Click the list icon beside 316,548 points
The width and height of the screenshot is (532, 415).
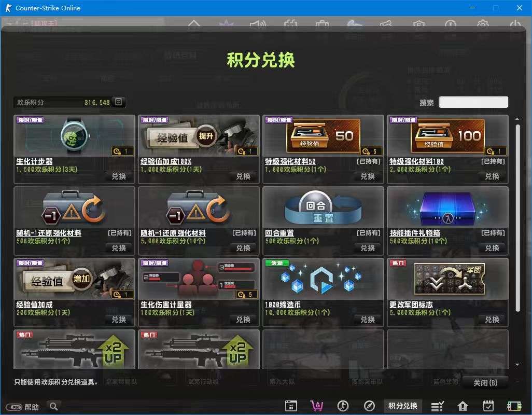tap(118, 102)
